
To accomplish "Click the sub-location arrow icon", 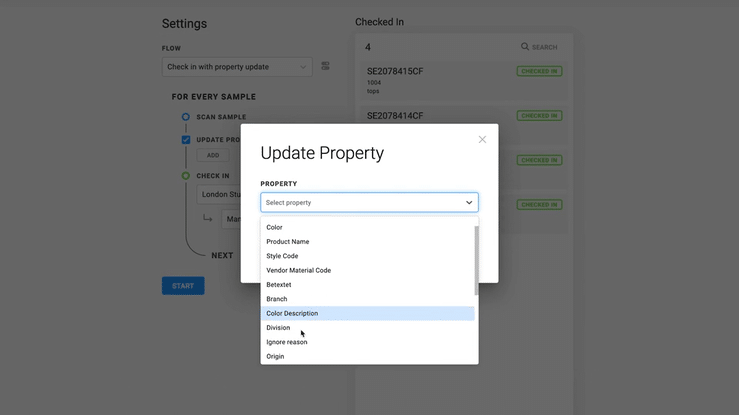I will coord(207,219).
